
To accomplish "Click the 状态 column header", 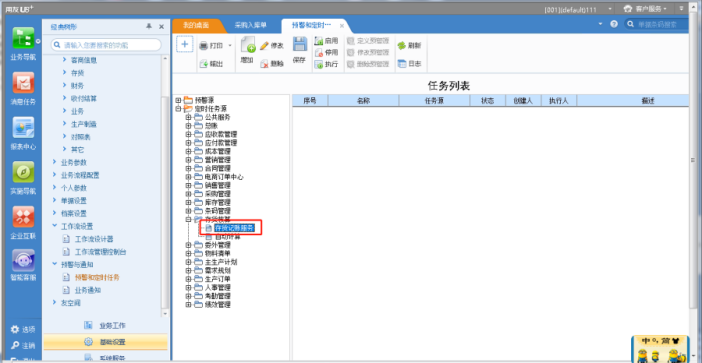I will coord(488,101).
